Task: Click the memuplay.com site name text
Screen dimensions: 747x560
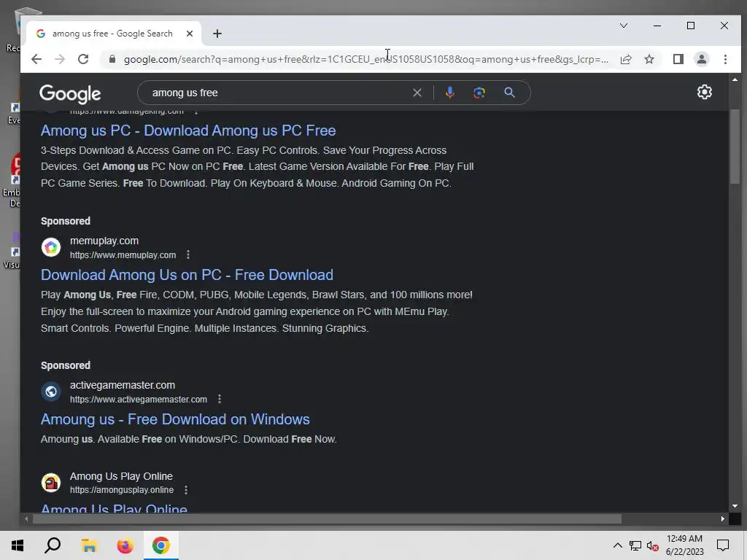Action: (x=104, y=241)
